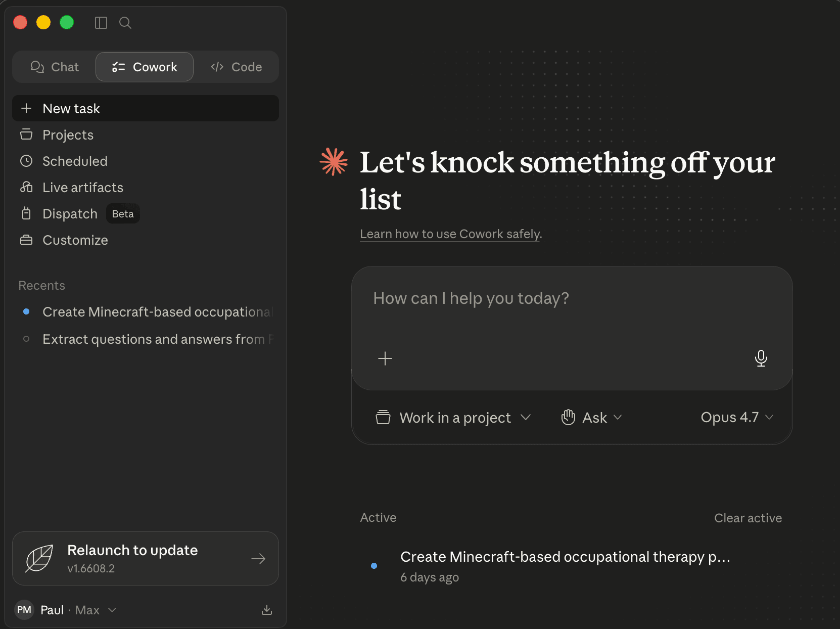
Task: Open 'Learn how to use Cowork safely' link
Action: click(x=451, y=234)
